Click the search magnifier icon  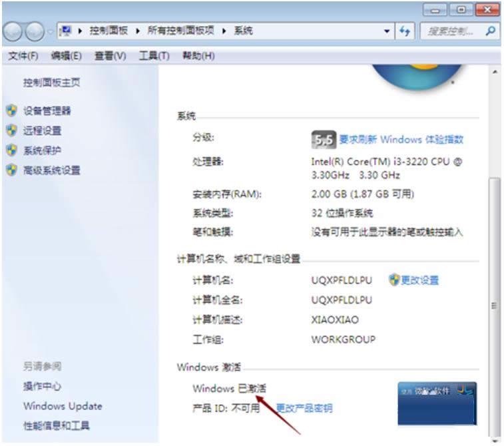[x=490, y=31]
